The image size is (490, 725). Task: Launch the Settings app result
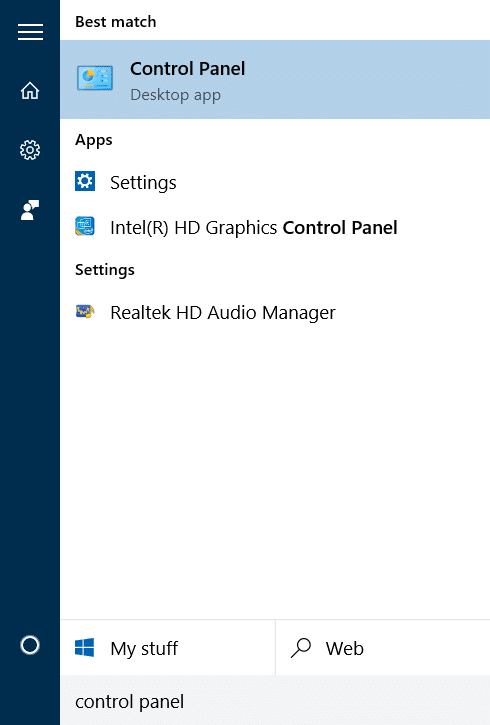pyautogui.click(x=275, y=182)
